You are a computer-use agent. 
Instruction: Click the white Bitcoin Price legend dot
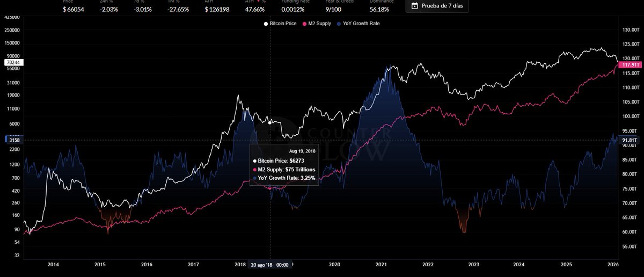click(265, 24)
